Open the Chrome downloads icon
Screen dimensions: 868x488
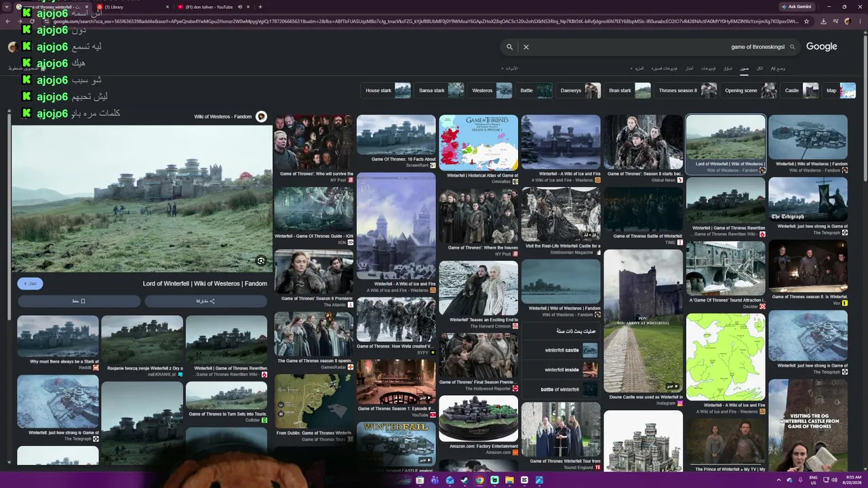(823, 21)
